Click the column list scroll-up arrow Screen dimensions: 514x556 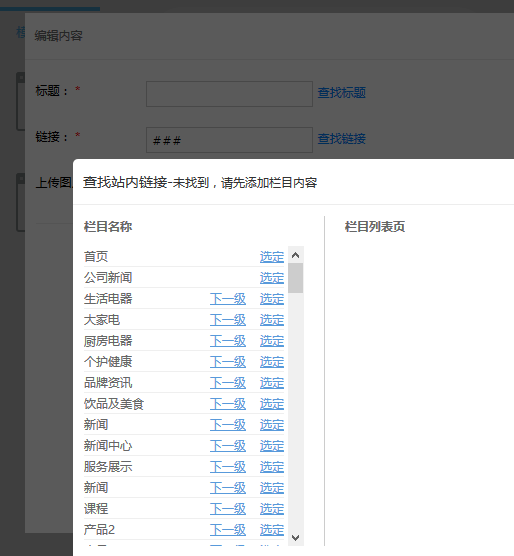[x=296, y=255]
